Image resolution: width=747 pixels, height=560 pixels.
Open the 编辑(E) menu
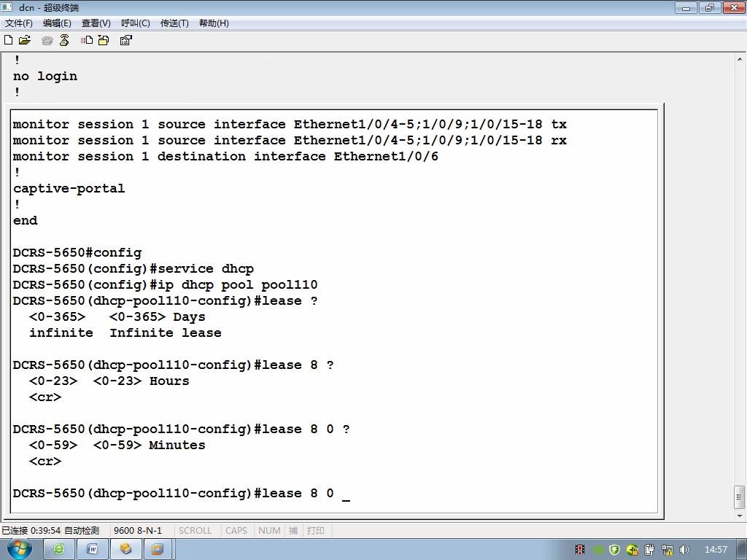coord(57,23)
